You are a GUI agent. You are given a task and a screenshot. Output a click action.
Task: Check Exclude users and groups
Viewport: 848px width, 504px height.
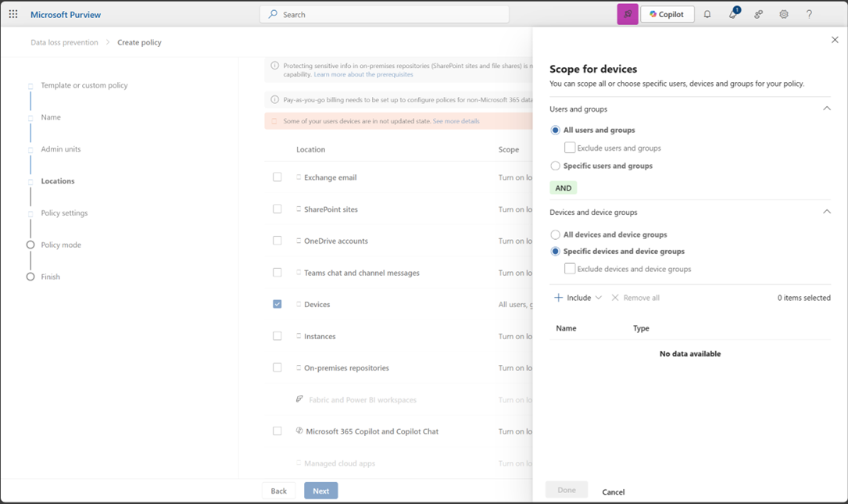pyautogui.click(x=570, y=148)
